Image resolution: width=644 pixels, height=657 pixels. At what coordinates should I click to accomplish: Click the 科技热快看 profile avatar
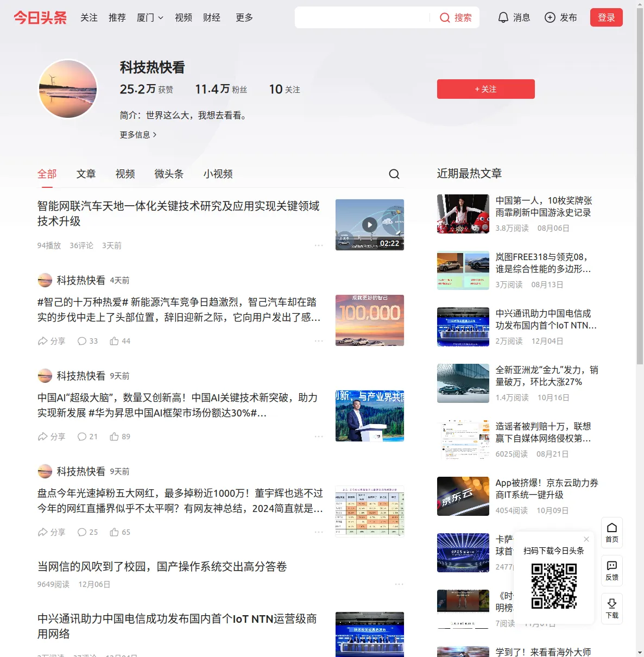(x=68, y=89)
